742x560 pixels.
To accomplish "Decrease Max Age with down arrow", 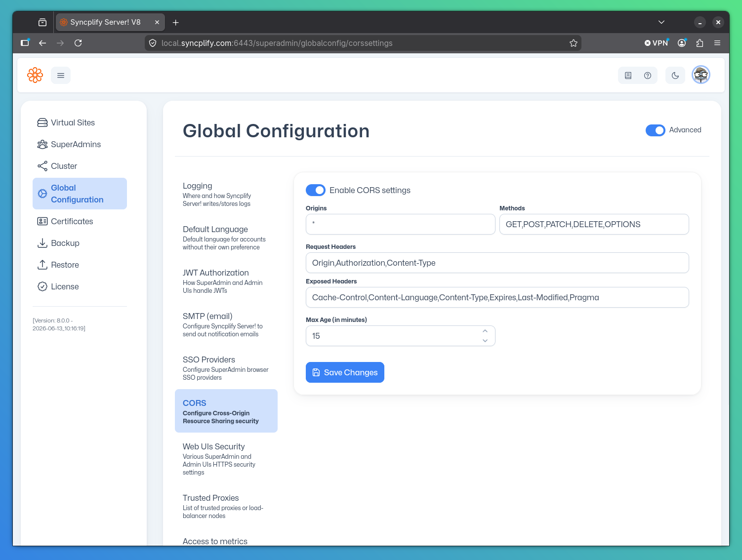I will 485,341.
